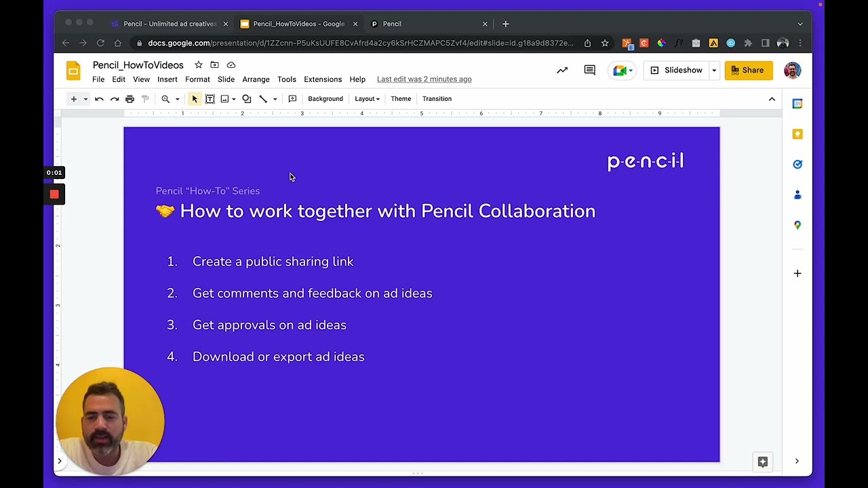Open the Edit menu
Viewport: 868px width, 488px height.
pos(119,79)
